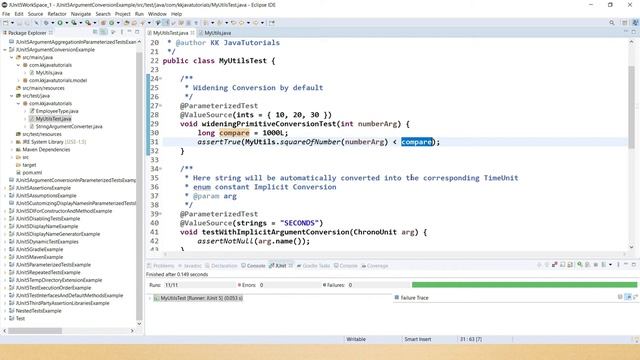Collapse the src/test/java source folder

pos(11,96)
